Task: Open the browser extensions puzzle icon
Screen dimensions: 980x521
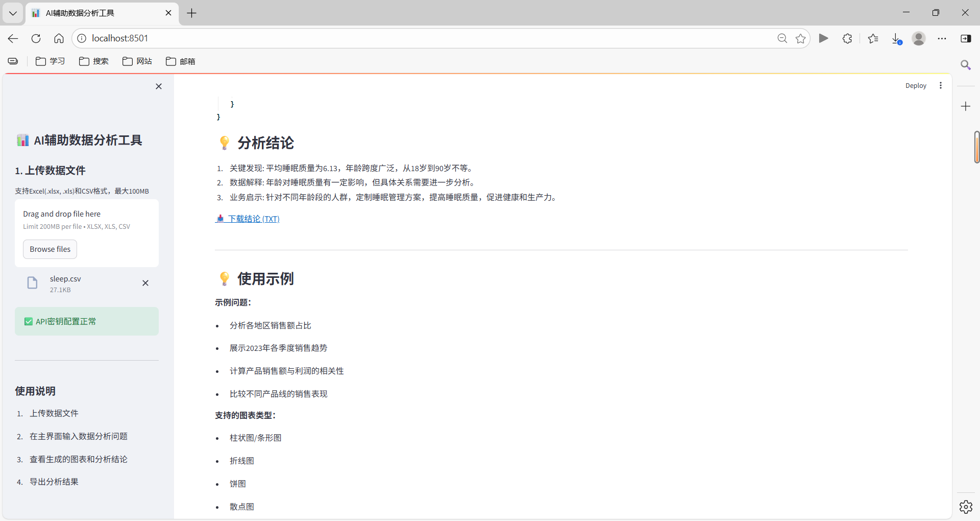Action: pos(847,38)
